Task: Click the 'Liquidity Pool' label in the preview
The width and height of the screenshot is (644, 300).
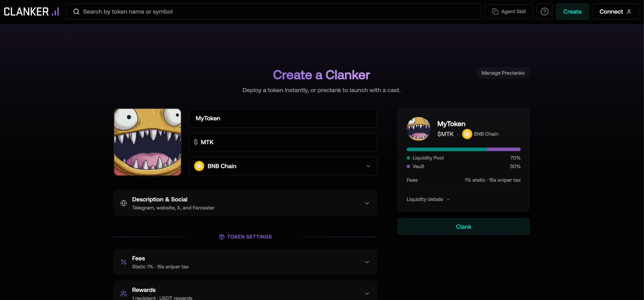Action: [x=428, y=158]
